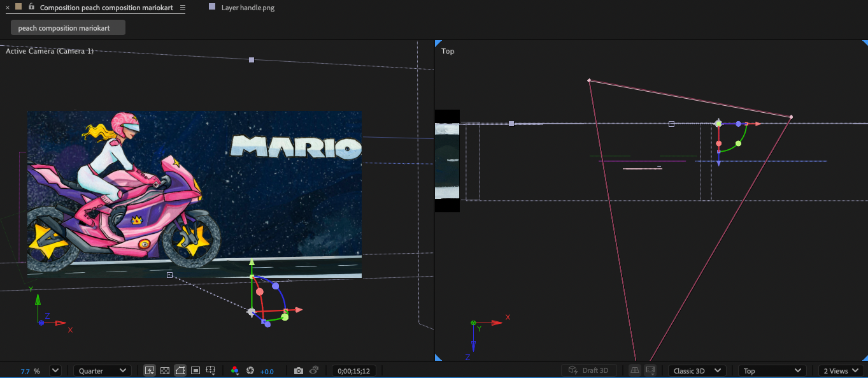Viewport: 868px width, 378px height.
Task: Open the Quarter resolution dropdown
Action: click(x=102, y=370)
